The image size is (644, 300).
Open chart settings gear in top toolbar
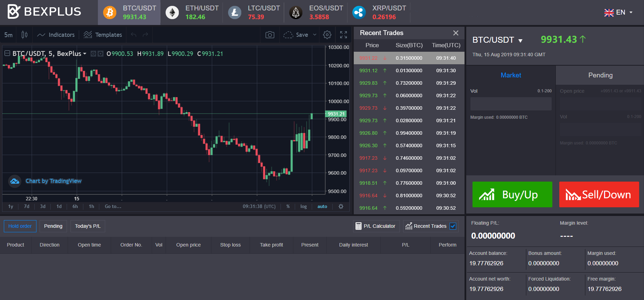327,35
